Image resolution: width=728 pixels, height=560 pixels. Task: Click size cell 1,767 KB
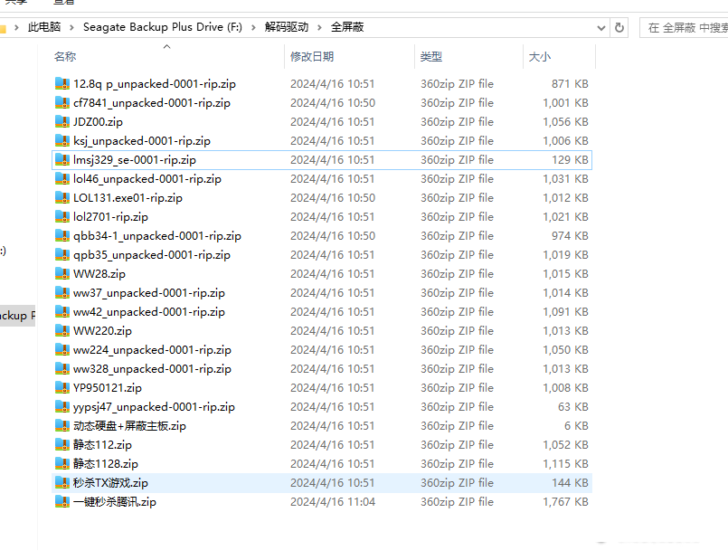(565, 502)
